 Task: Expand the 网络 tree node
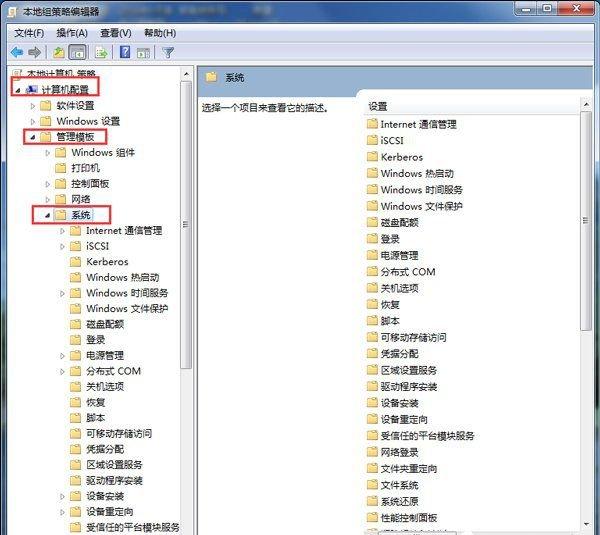pos(48,199)
